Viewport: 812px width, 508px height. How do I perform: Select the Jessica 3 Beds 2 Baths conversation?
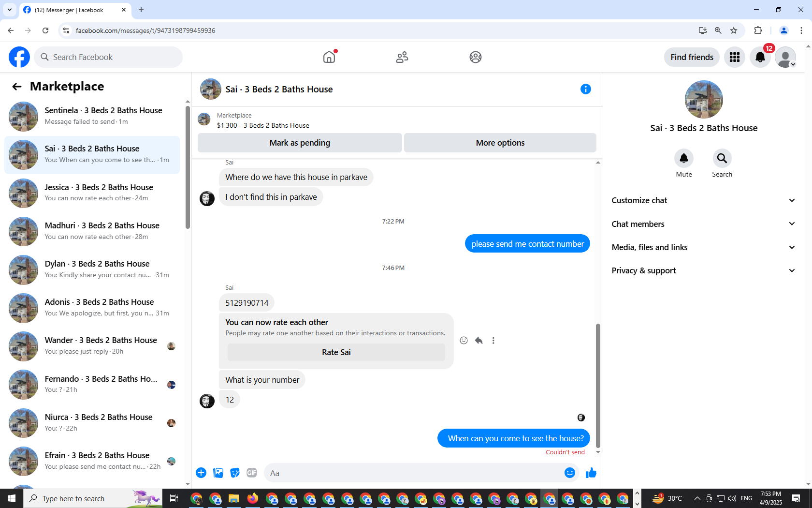click(x=92, y=193)
